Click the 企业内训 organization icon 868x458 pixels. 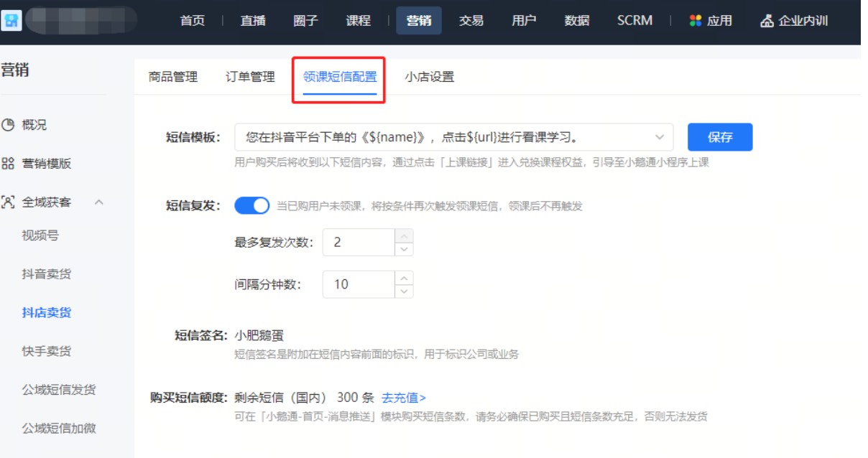pyautogui.click(x=767, y=21)
